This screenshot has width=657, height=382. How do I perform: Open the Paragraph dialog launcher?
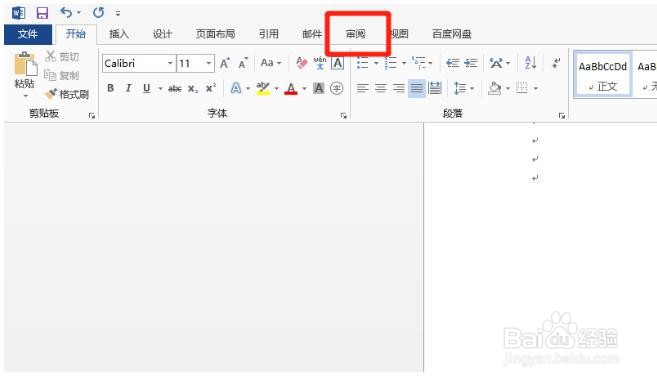pyautogui.click(x=562, y=116)
